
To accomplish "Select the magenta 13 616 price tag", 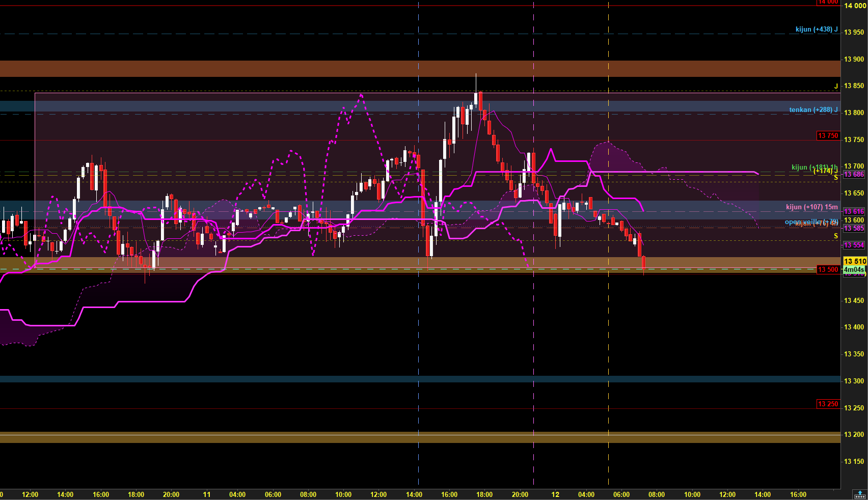I will coord(854,211).
